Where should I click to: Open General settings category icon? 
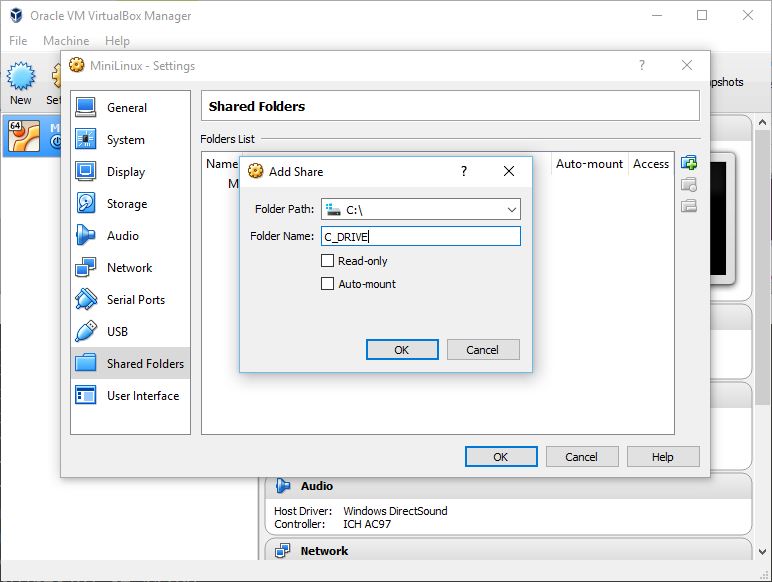coord(86,107)
